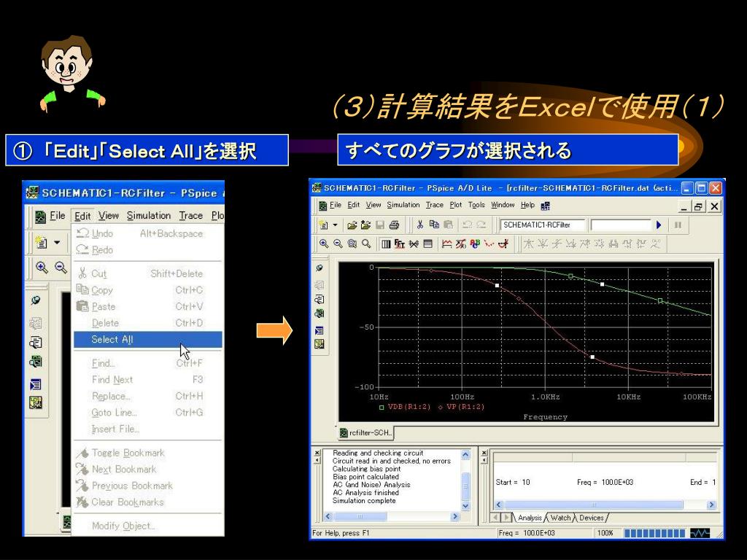Screen dimensions: 747x560
Task: Open the Help menu
Action: (x=527, y=205)
